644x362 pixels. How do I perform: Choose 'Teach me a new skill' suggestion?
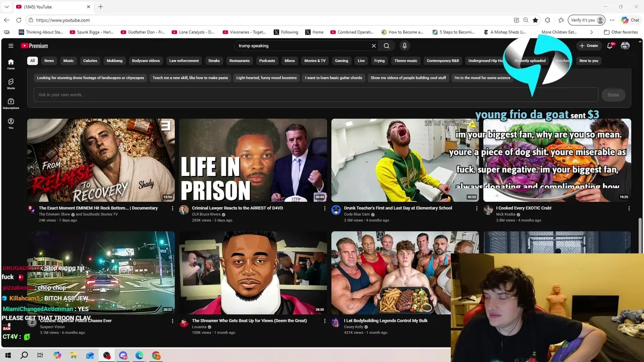point(190,78)
